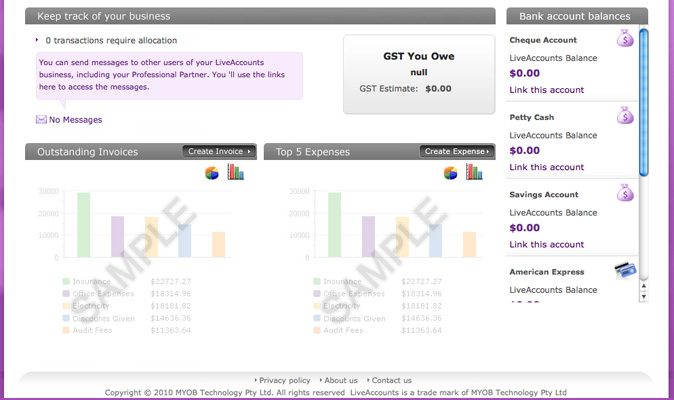The height and width of the screenshot is (400, 674).
Task: Switch Top 5 Expenses to bar chart view
Action: (474, 172)
